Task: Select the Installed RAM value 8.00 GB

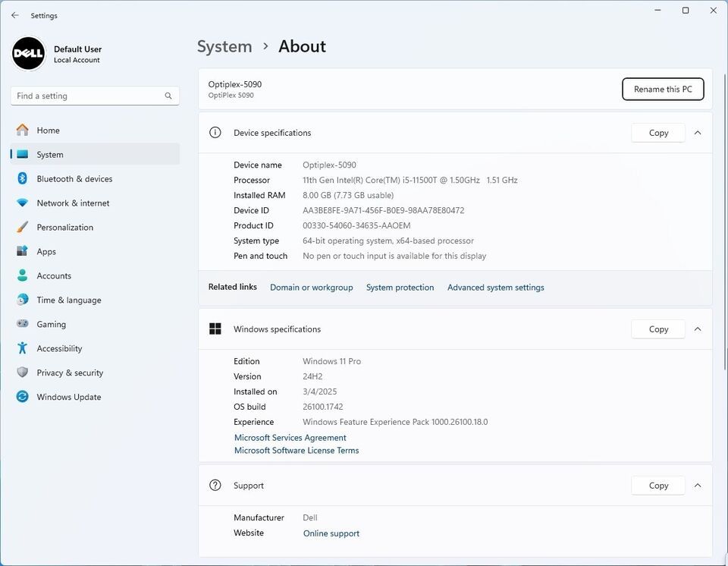Action: (348, 195)
